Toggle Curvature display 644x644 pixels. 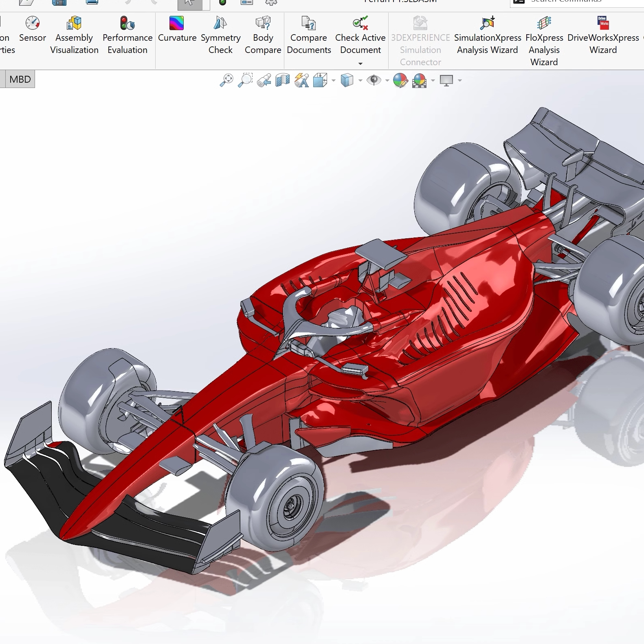[x=177, y=30]
